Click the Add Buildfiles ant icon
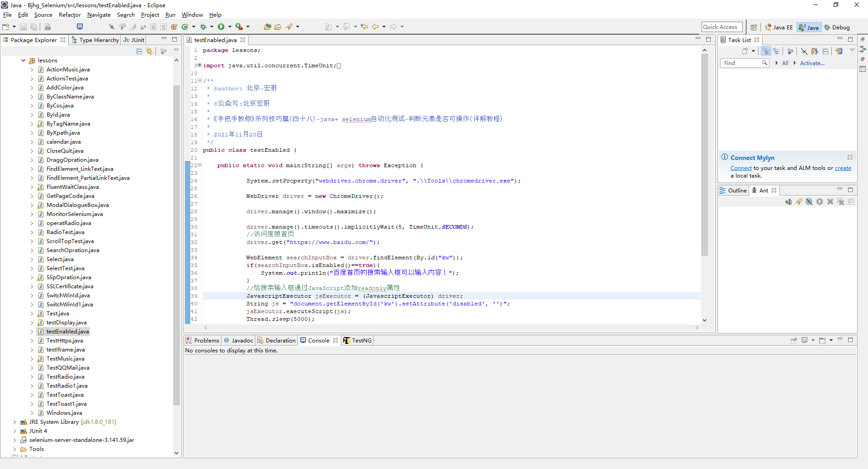 pyautogui.click(x=788, y=202)
